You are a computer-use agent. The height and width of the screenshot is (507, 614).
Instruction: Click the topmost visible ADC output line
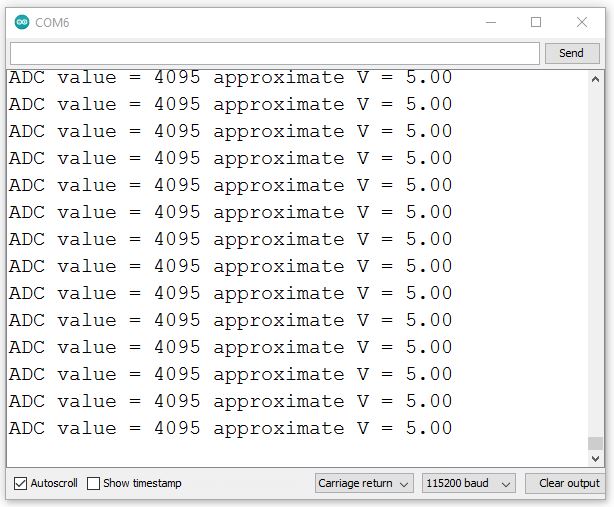coord(230,78)
